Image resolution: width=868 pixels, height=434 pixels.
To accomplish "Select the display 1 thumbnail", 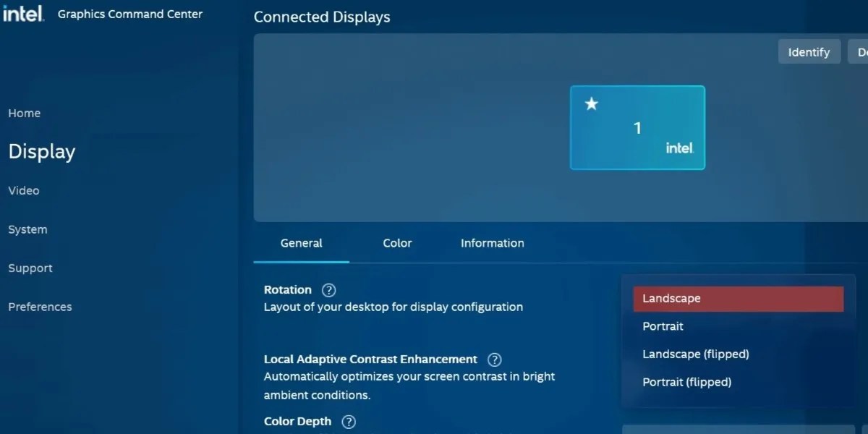I will 637,128.
